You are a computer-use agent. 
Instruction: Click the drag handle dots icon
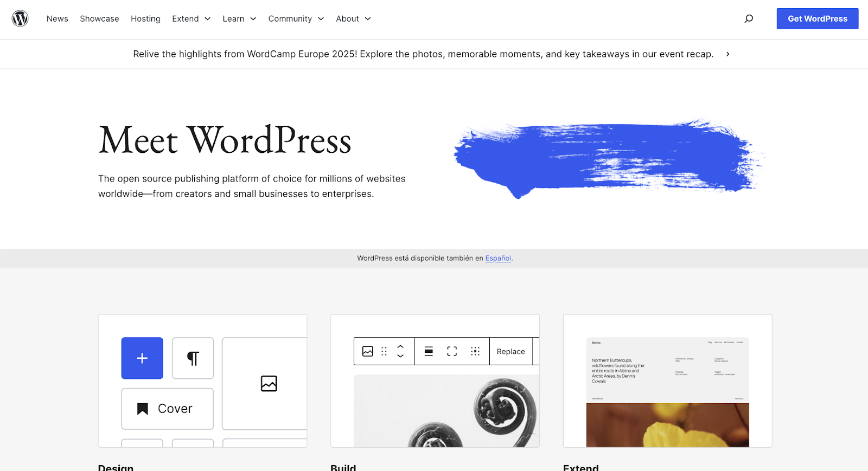(384, 351)
